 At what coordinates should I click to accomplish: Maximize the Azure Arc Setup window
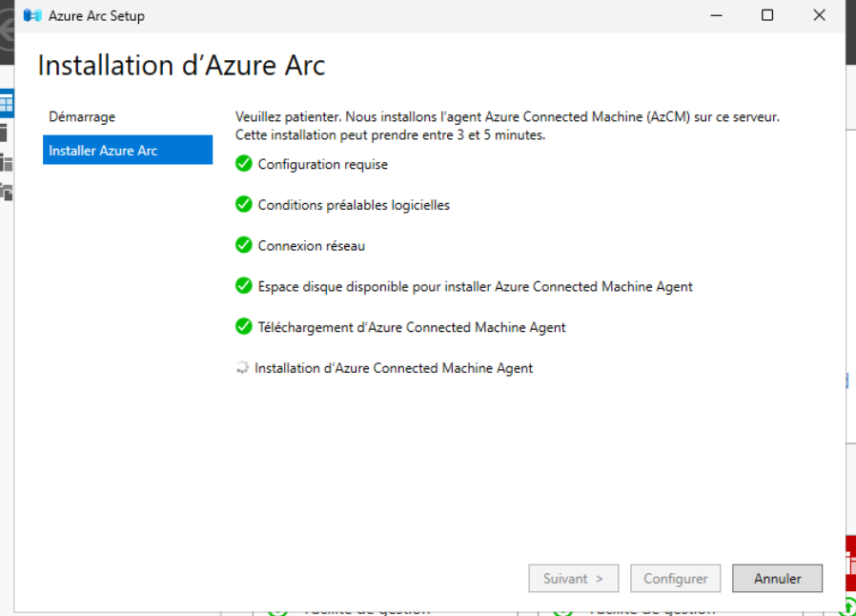click(x=767, y=16)
